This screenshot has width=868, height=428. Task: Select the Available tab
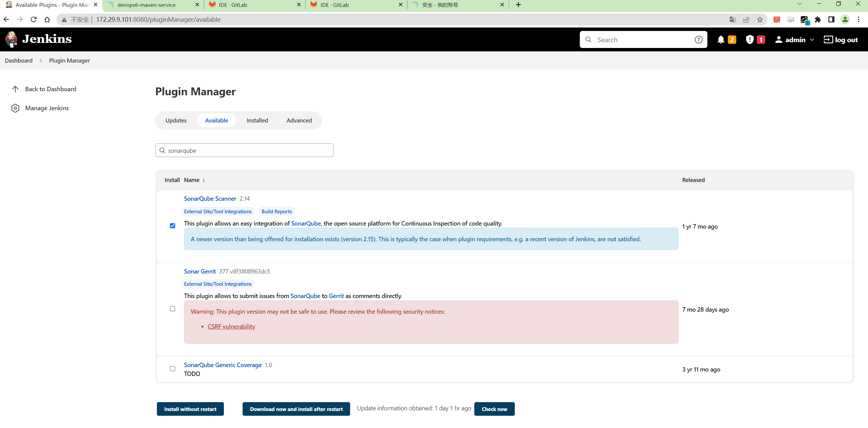(216, 120)
